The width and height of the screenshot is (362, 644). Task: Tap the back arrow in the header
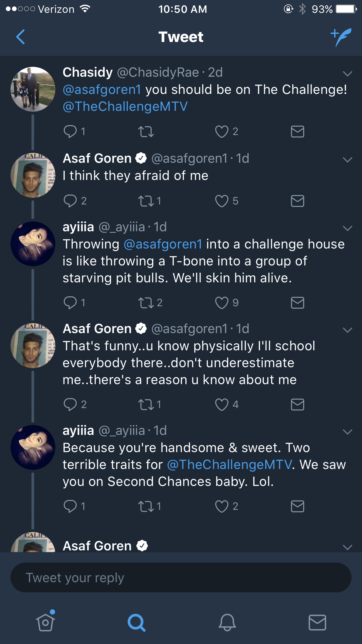coord(20,37)
